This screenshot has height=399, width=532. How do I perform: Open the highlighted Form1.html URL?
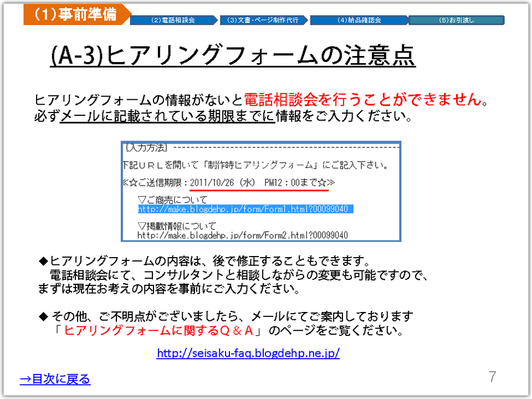pyautogui.click(x=245, y=209)
